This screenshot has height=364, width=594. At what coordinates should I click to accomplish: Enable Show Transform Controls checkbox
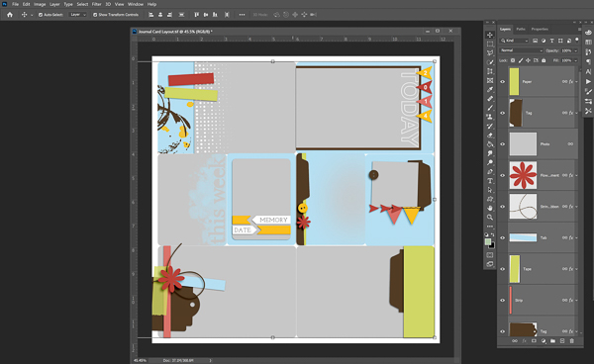coord(95,15)
